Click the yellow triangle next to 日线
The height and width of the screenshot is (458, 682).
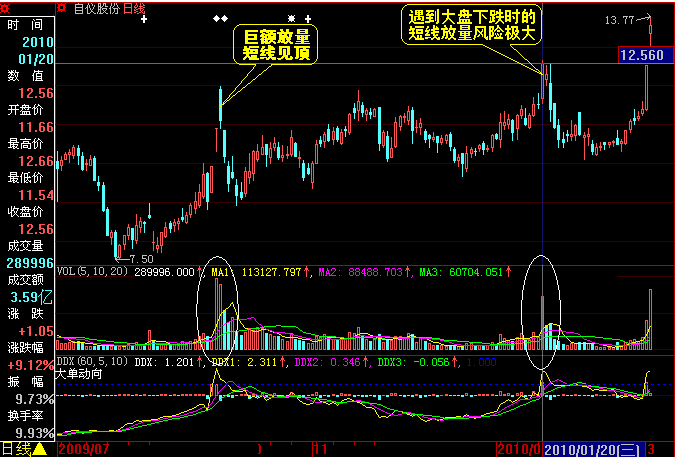[x=40, y=448]
